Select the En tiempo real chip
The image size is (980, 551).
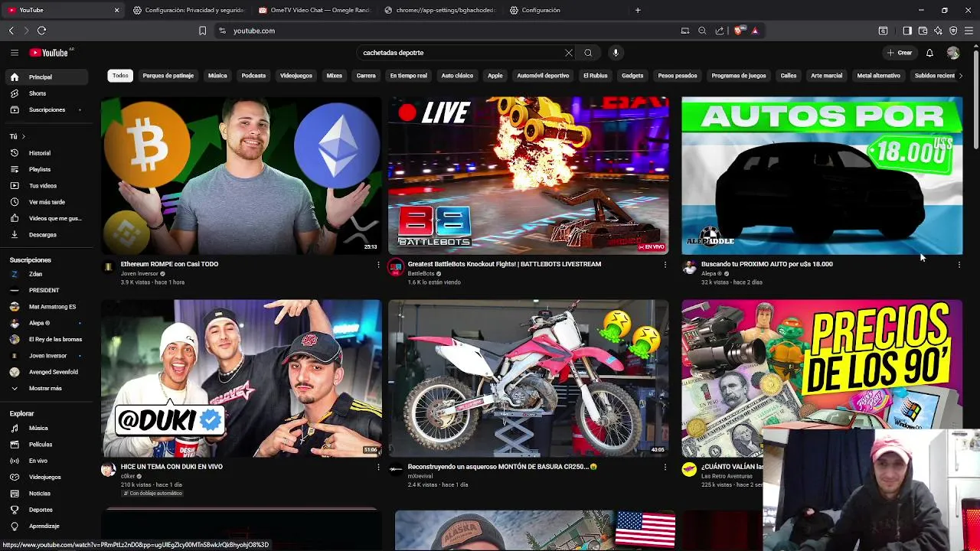click(408, 76)
